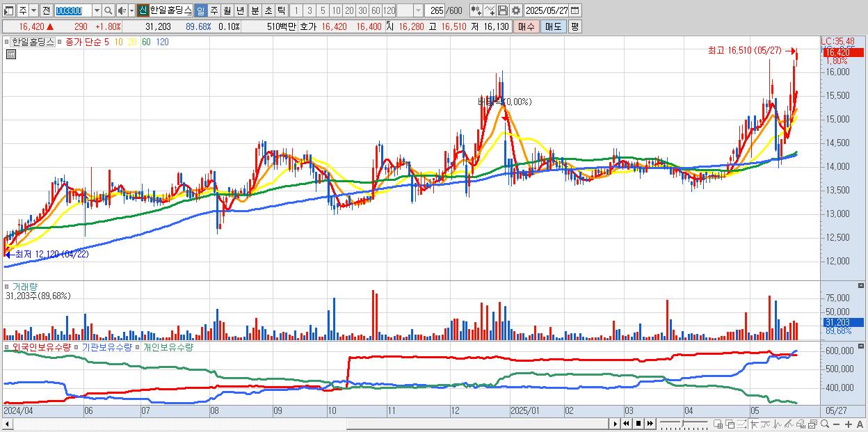Click the fast-forward button on the chart scrollbar
Viewport: 868px width, 432px height.
(650, 424)
